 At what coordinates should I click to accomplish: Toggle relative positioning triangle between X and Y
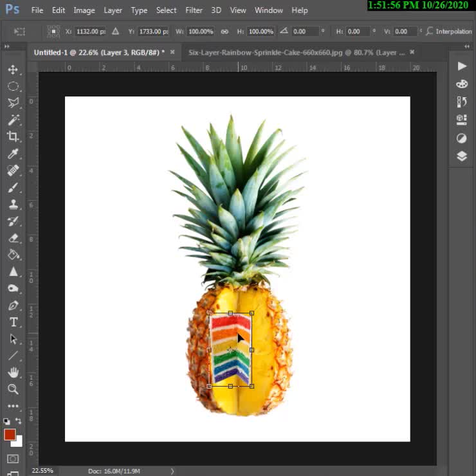[115, 31]
